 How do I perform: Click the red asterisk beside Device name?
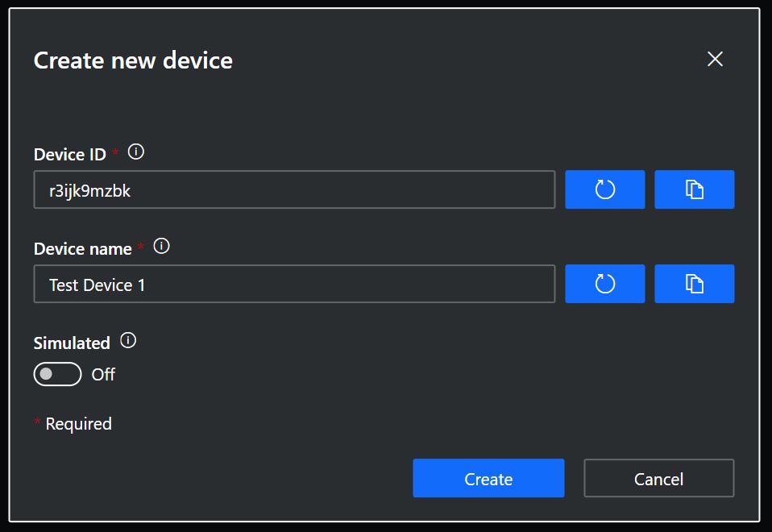click(141, 247)
